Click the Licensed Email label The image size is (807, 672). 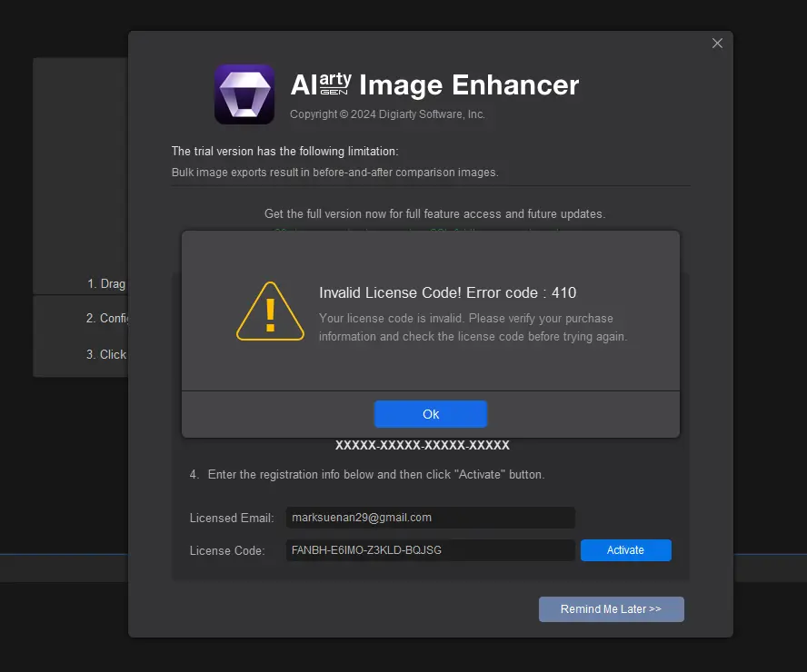click(232, 518)
